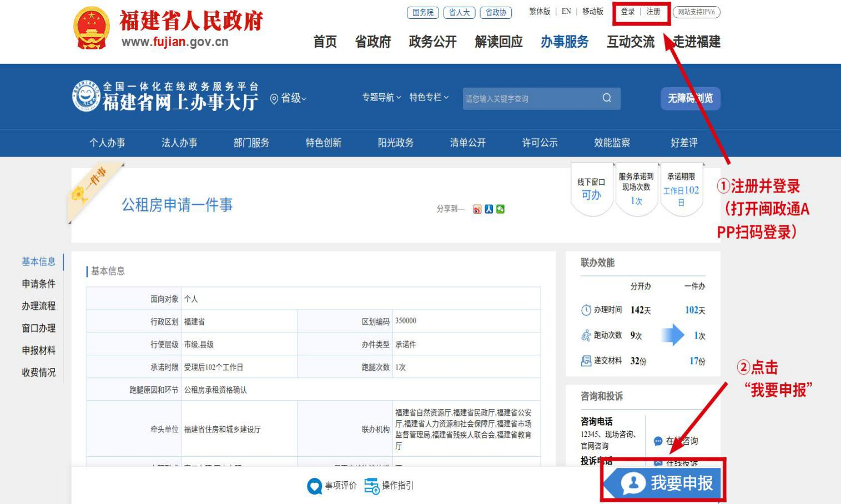
Task: Share the page to WeChat
Action: pyautogui.click(x=500, y=209)
